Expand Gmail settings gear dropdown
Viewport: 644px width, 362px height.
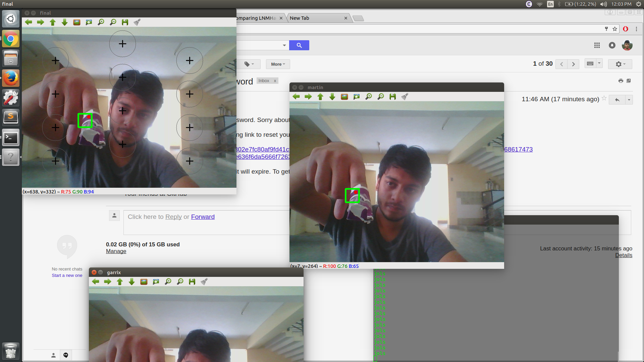pos(620,64)
